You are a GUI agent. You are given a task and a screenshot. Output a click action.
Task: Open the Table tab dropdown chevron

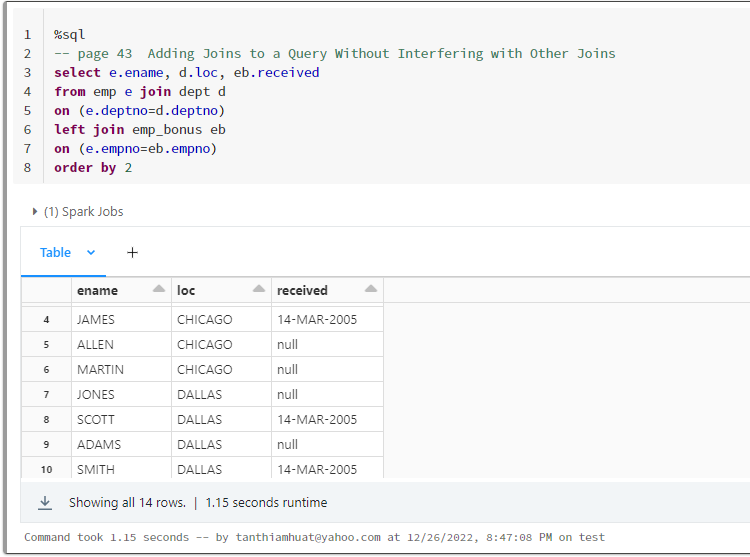pos(91,253)
